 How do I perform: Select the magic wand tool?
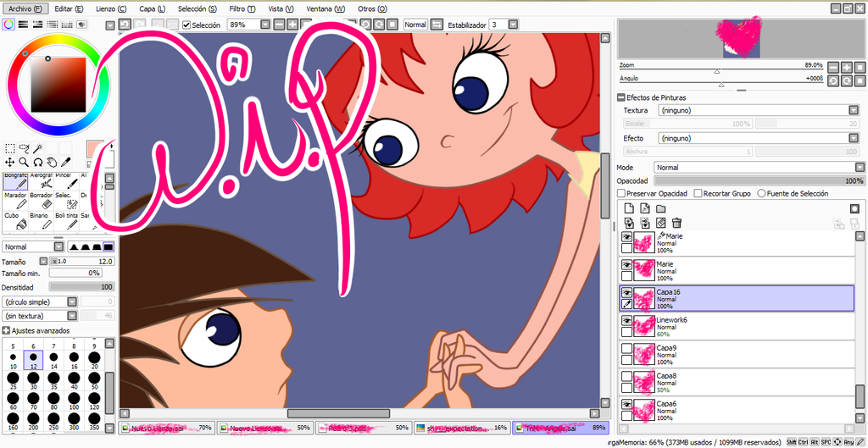click(37, 148)
